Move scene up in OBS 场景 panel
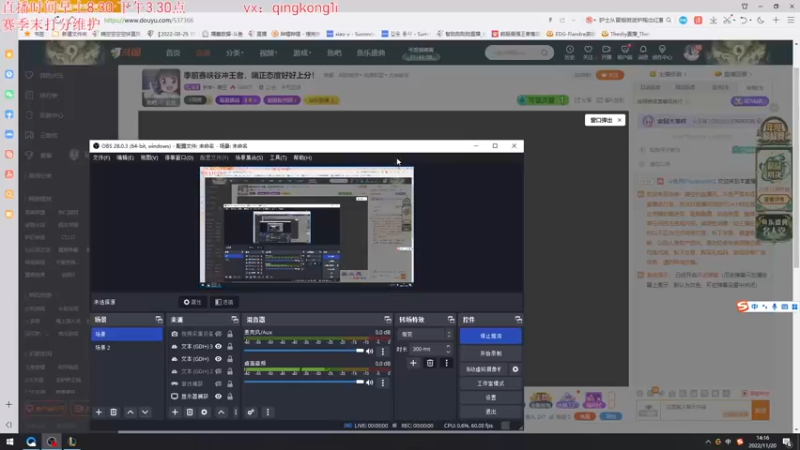This screenshot has height=450, width=800. (x=131, y=412)
